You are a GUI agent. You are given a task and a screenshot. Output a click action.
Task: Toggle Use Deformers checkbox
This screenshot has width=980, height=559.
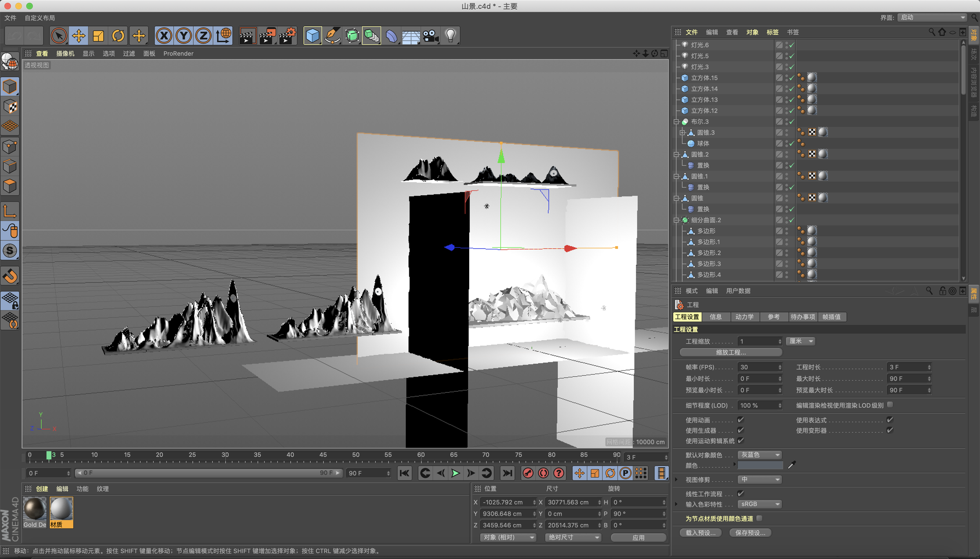pyautogui.click(x=890, y=430)
